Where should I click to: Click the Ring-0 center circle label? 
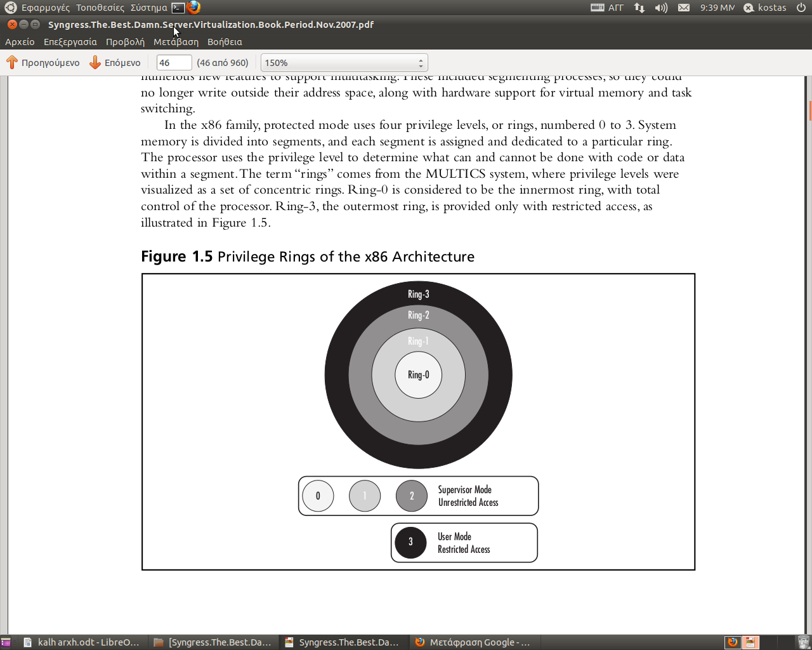point(419,375)
